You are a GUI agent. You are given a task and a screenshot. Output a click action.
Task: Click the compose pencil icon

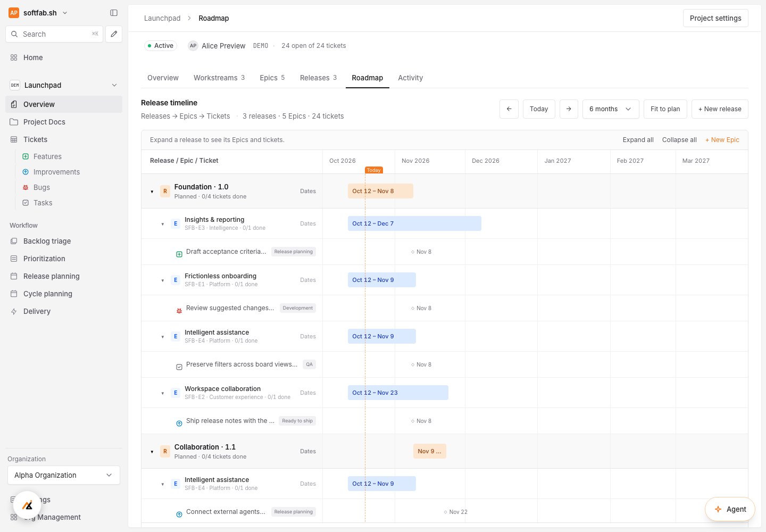pos(114,34)
